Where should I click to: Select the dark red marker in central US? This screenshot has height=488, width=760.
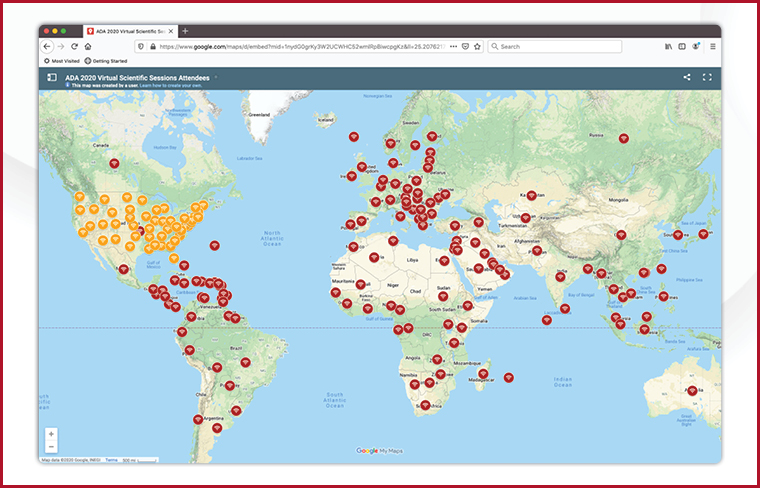[x=141, y=231]
